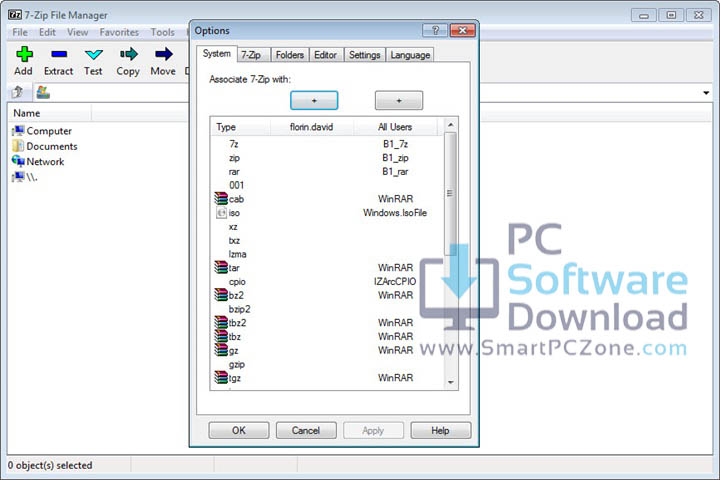Switch to the 7-Zip tab
Image resolution: width=720 pixels, height=480 pixels.
251,55
